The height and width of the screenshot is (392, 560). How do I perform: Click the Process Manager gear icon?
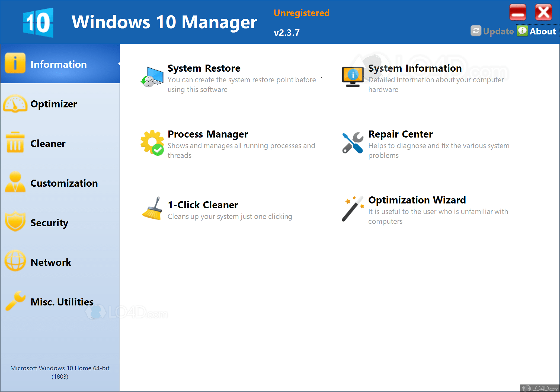(x=152, y=143)
